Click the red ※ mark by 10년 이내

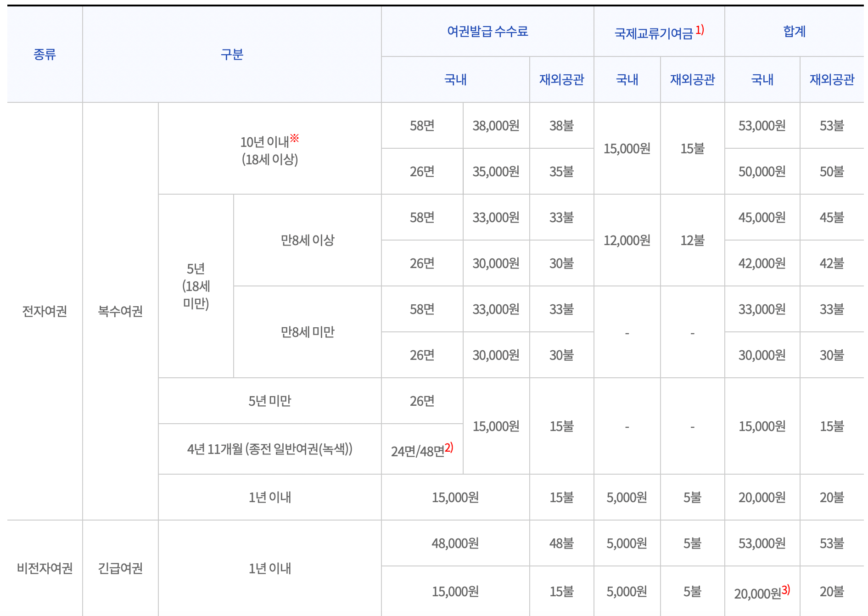click(294, 138)
